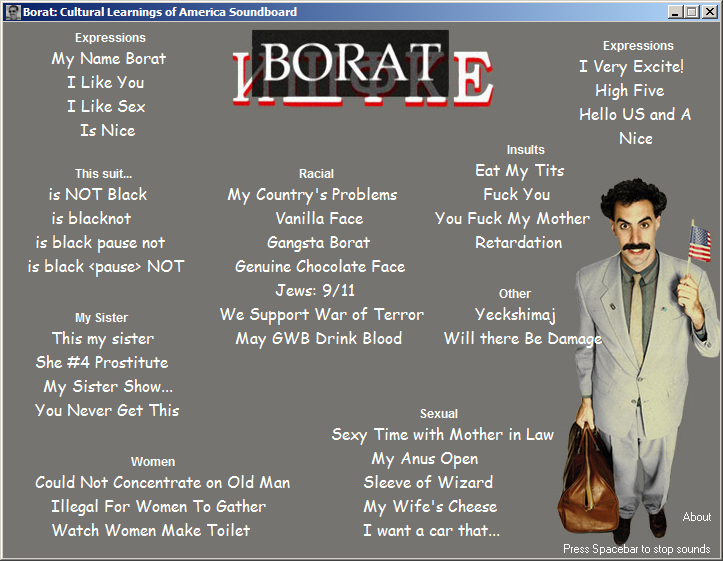Play 'Is Nice' under left Expressions
Viewport: 723px width, 561px height.
108,130
